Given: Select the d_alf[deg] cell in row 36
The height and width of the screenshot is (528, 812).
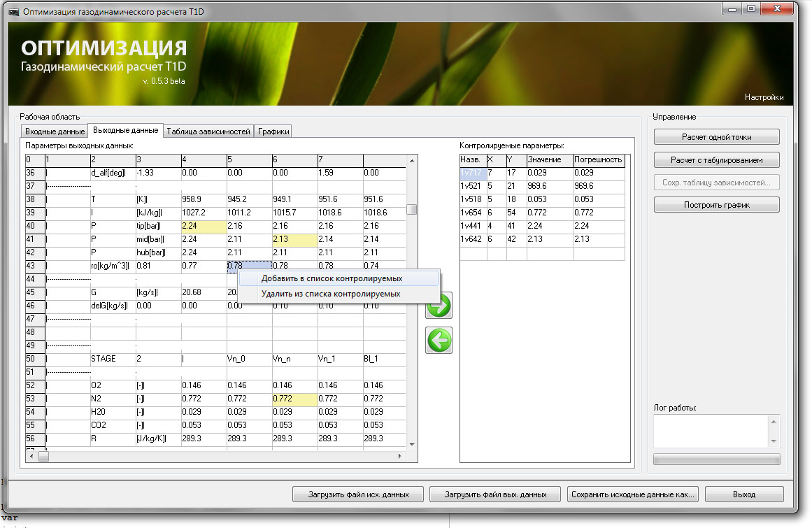Looking at the screenshot, I should point(113,173).
